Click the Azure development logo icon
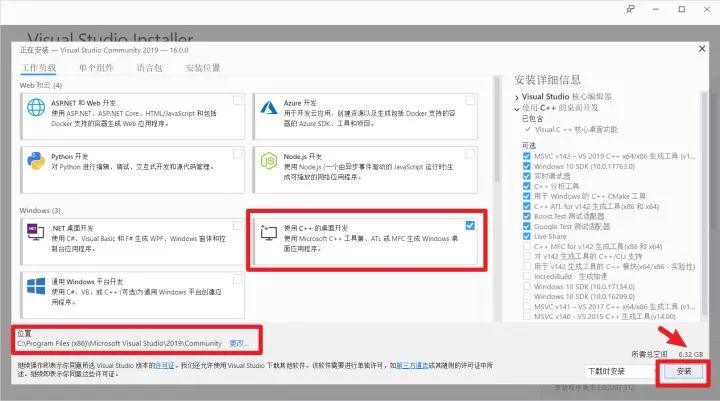This screenshot has height=401, width=720. pos(269,107)
